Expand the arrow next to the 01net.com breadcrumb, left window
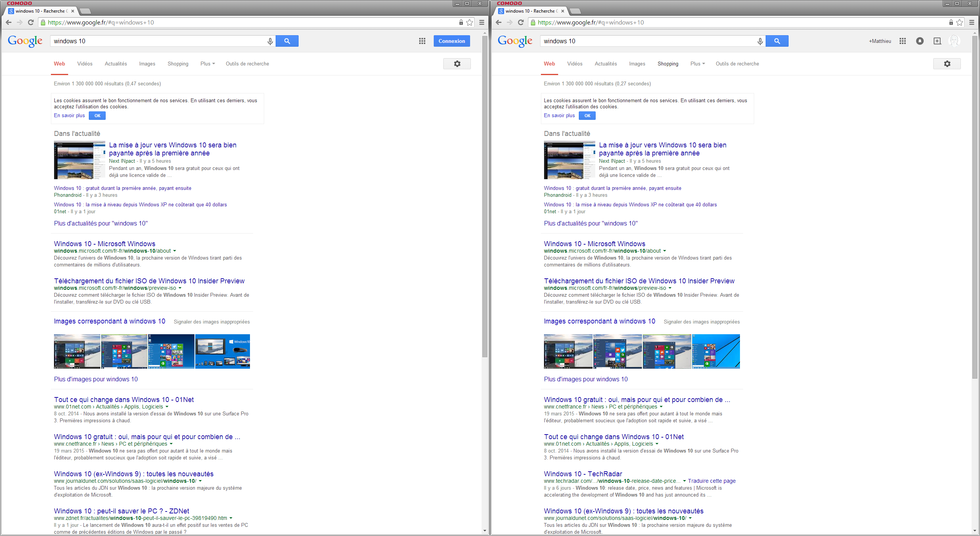This screenshot has height=536, width=980. click(x=167, y=407)
